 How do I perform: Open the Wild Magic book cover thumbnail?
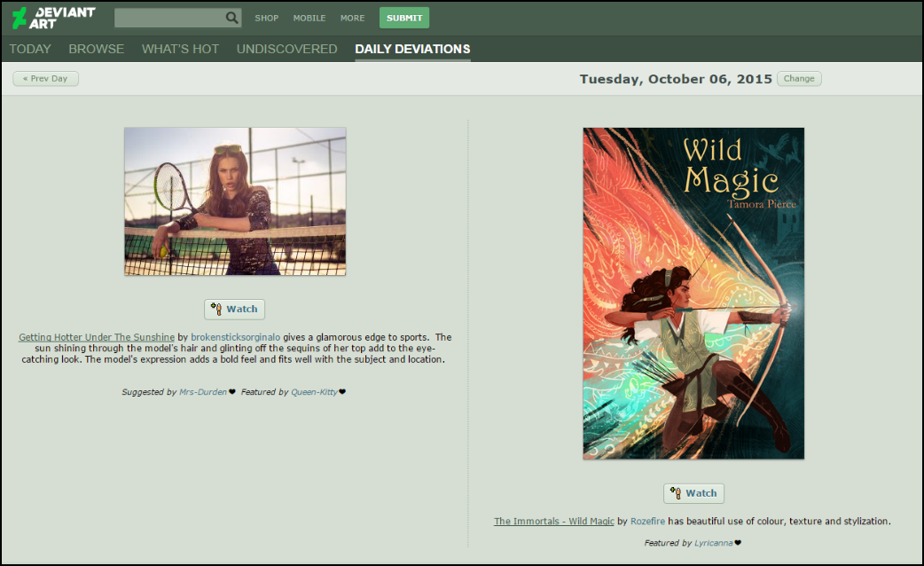tap(693, 294)
